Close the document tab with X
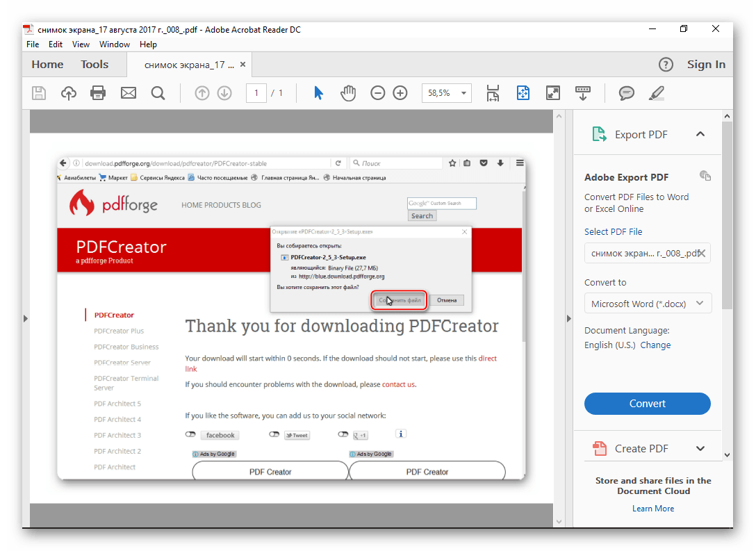The height and width of the screenshot is (551, 756). [243, 64]
